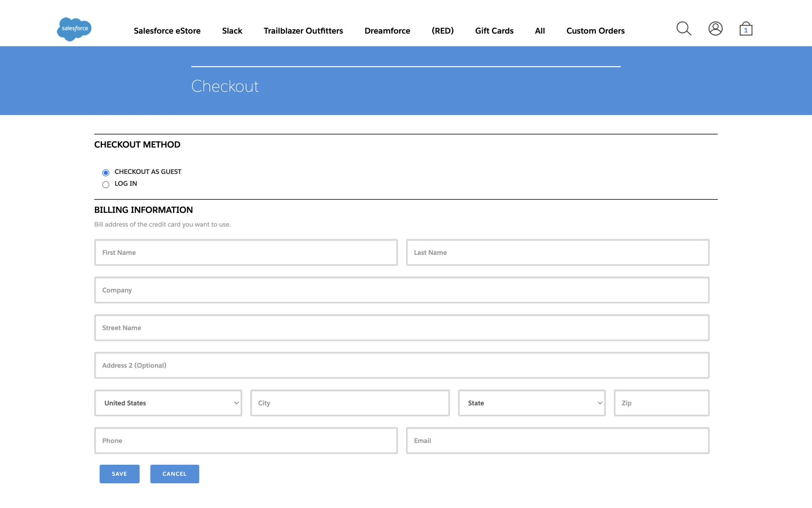Go to Trailblazer Outfitters menu
812x508 pixels.
click(303, 31)
